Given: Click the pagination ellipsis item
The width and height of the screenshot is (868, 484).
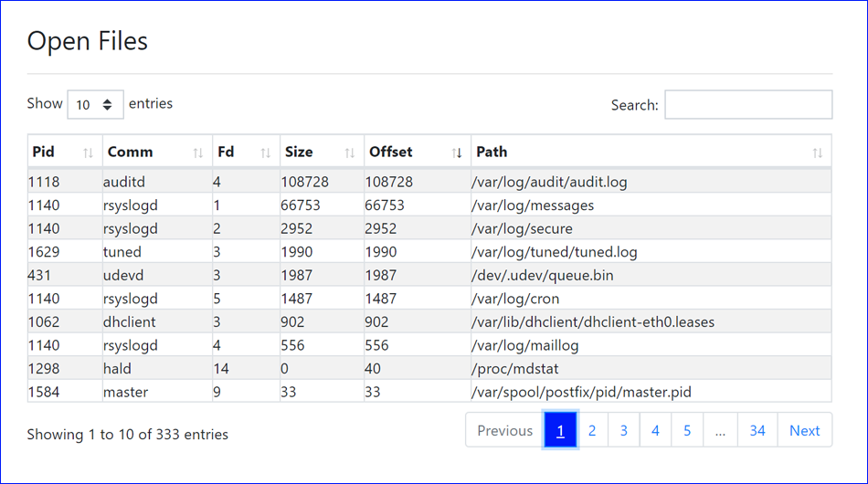Looking at the screenshot, I should 720,430.
